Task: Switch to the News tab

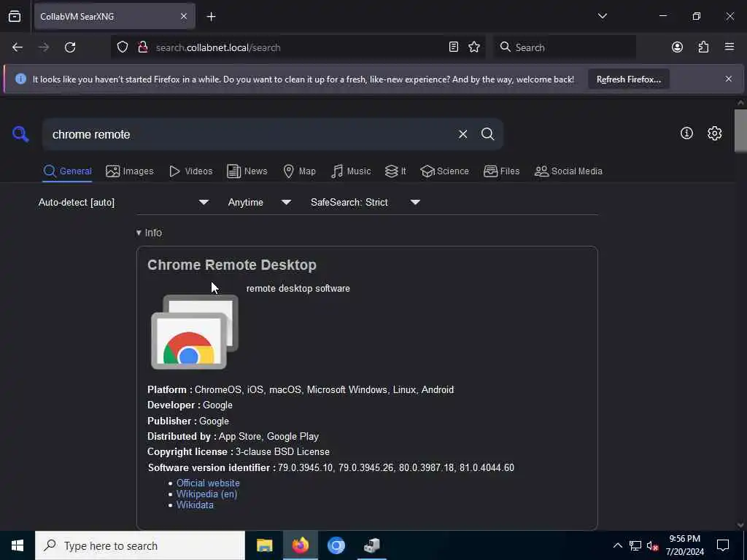Action: [247, 171]
